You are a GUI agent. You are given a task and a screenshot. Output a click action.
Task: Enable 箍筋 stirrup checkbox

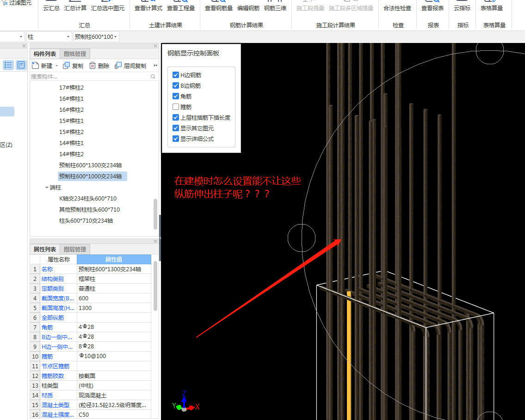coord(176,107)
